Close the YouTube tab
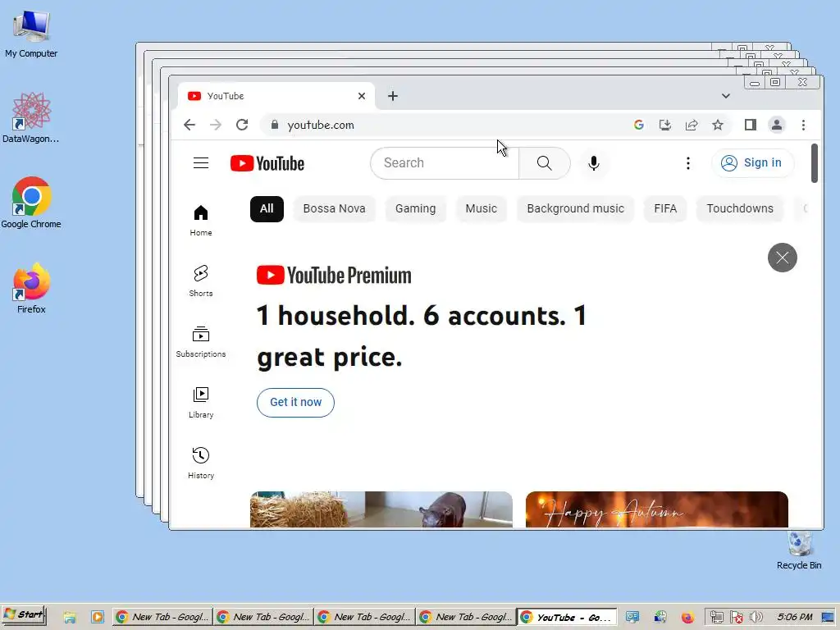This screenshot has height=630, width=840. (362, 96)
